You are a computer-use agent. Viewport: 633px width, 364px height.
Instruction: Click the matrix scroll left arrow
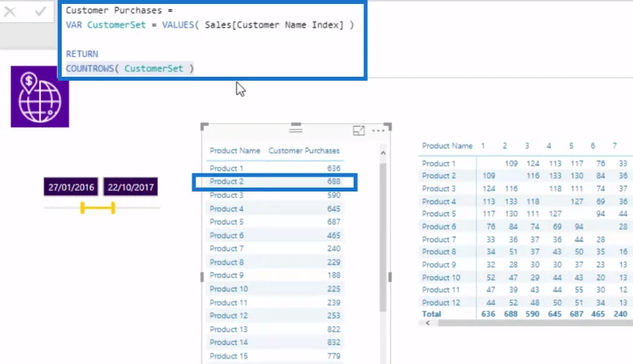(428, 323)
